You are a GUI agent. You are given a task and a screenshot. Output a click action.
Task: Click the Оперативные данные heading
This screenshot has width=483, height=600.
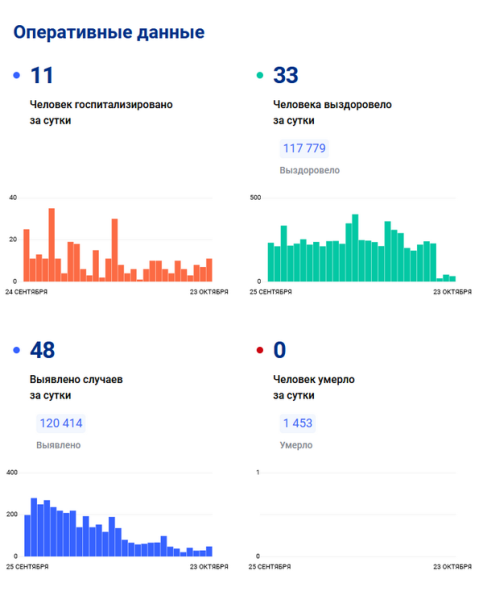[x=109, y=32]
